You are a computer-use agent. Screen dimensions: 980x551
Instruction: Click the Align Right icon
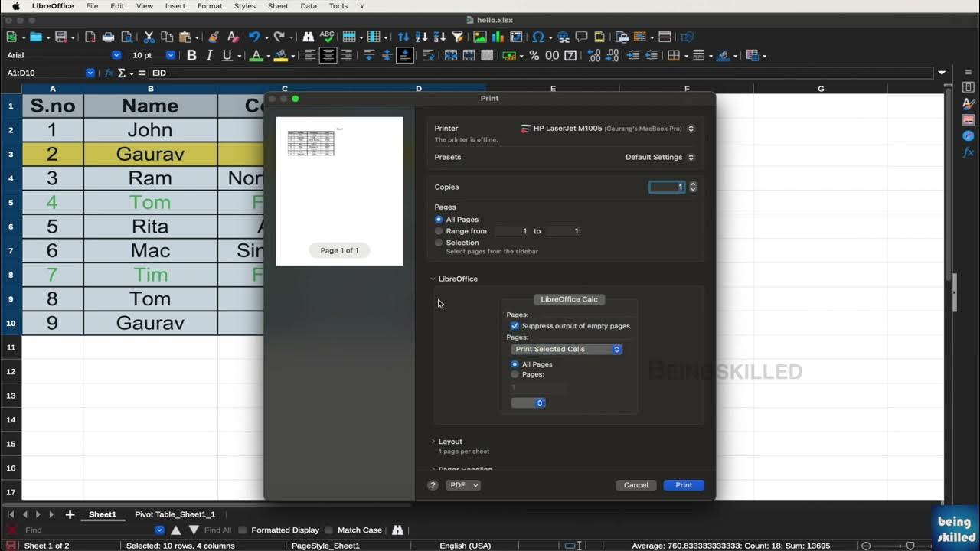[347, 55]
